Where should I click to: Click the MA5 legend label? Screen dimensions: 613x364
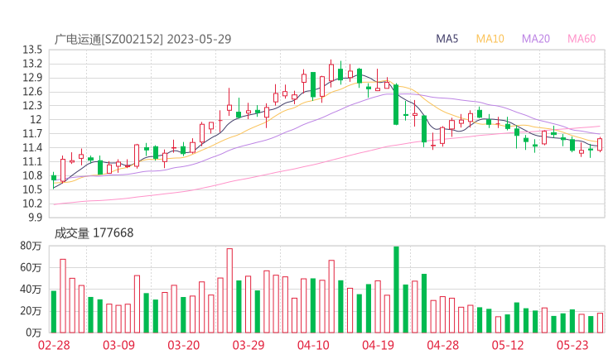[x=446, y=39]
